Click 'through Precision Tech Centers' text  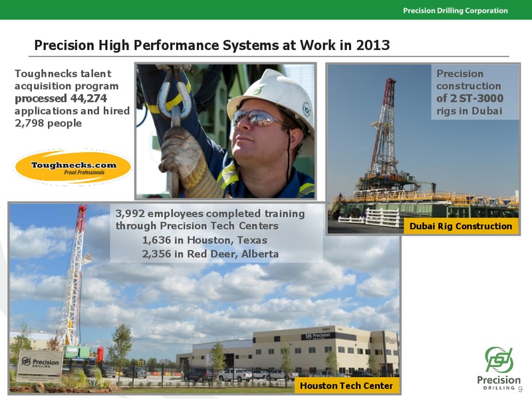[197, 226]
